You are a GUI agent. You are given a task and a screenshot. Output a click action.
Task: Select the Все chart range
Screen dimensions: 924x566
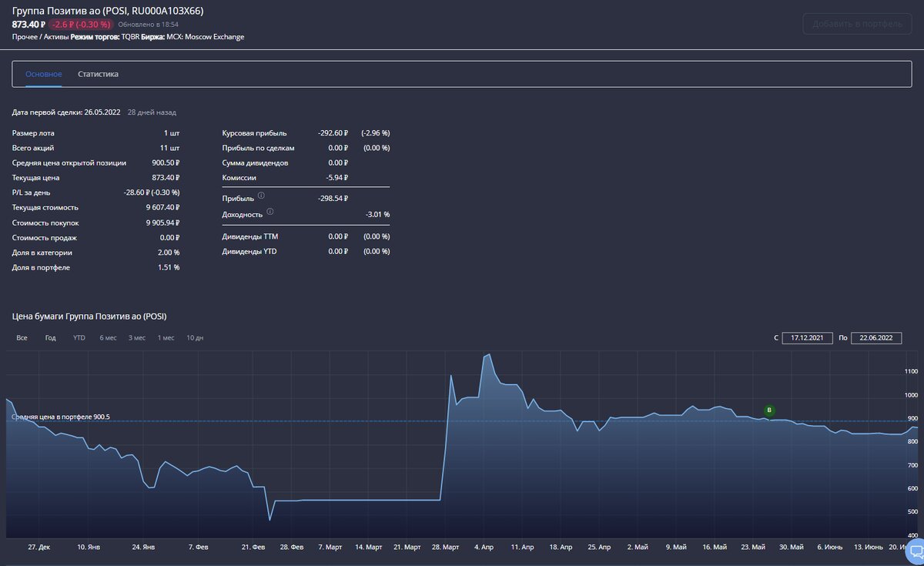click(22, 338)
